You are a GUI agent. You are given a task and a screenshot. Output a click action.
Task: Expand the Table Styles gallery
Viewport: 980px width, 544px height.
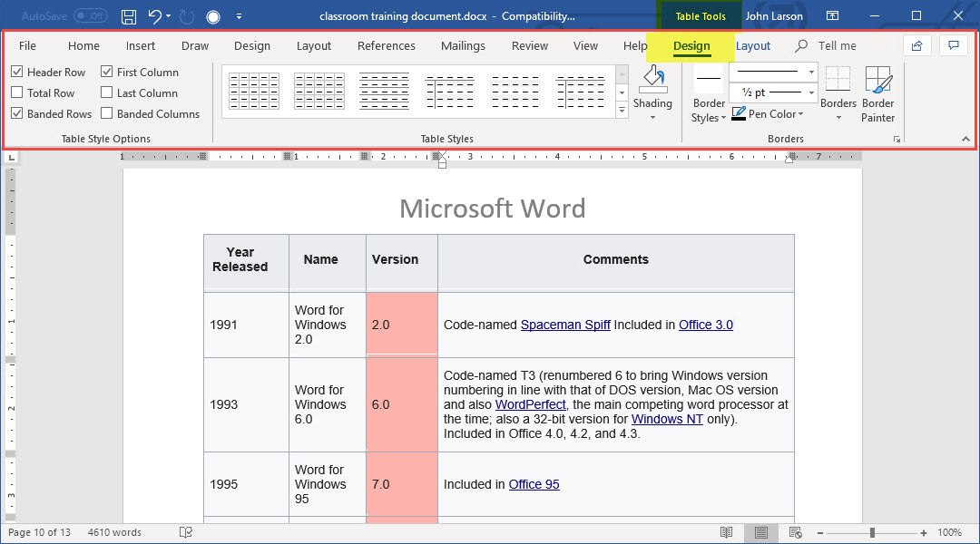622,110
